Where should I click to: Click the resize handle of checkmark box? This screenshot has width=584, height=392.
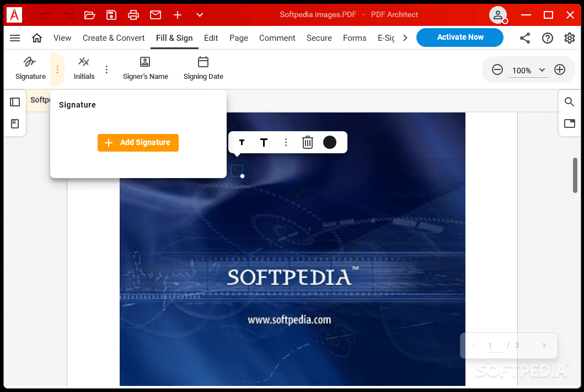[x=243, y=176]
